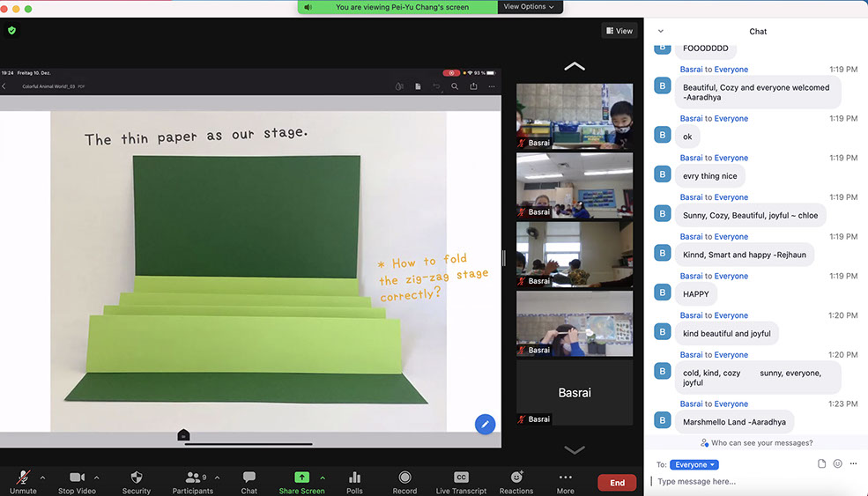Click the blue annotate pencil button

coord(485,424)
